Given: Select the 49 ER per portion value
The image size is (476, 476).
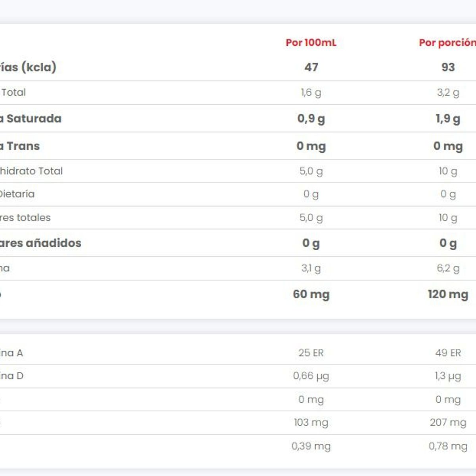Looking at the screenshot, I should pos(448,353).
